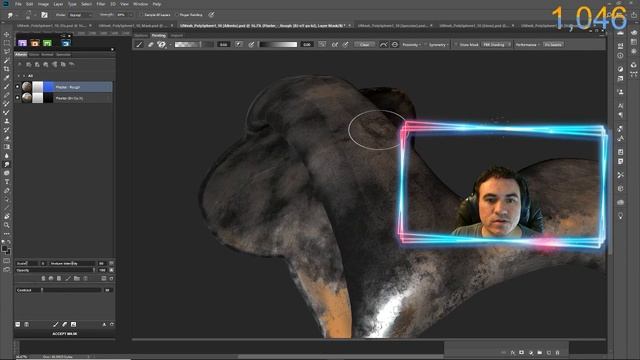Open the Symmetry dropdown
Viewport: 640px width, 360px height.
[439, 44]
